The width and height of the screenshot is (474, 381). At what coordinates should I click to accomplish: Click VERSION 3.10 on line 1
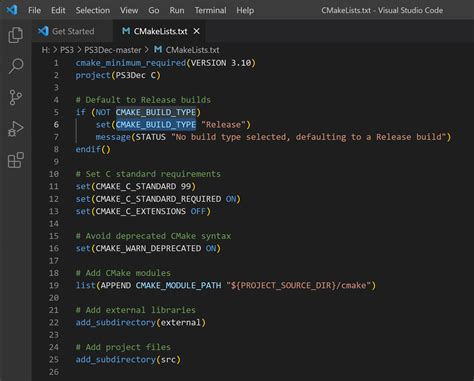(x=221, y=63)
